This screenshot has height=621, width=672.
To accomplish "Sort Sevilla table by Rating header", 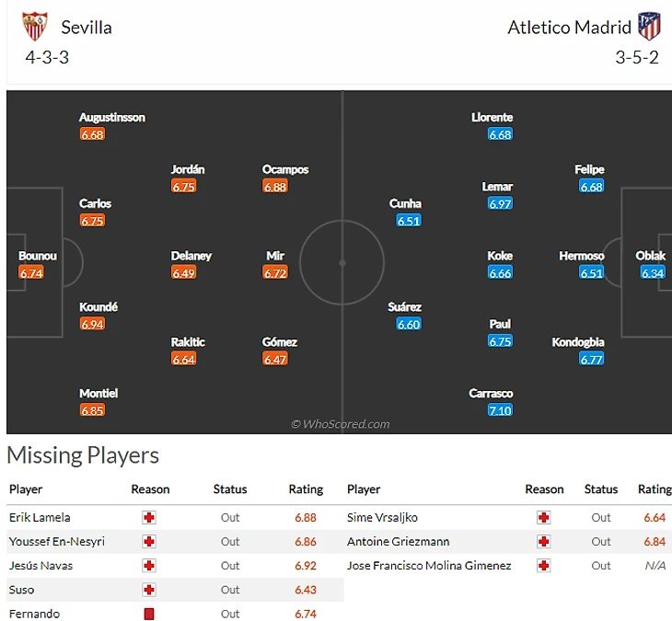I will point(307,489).
